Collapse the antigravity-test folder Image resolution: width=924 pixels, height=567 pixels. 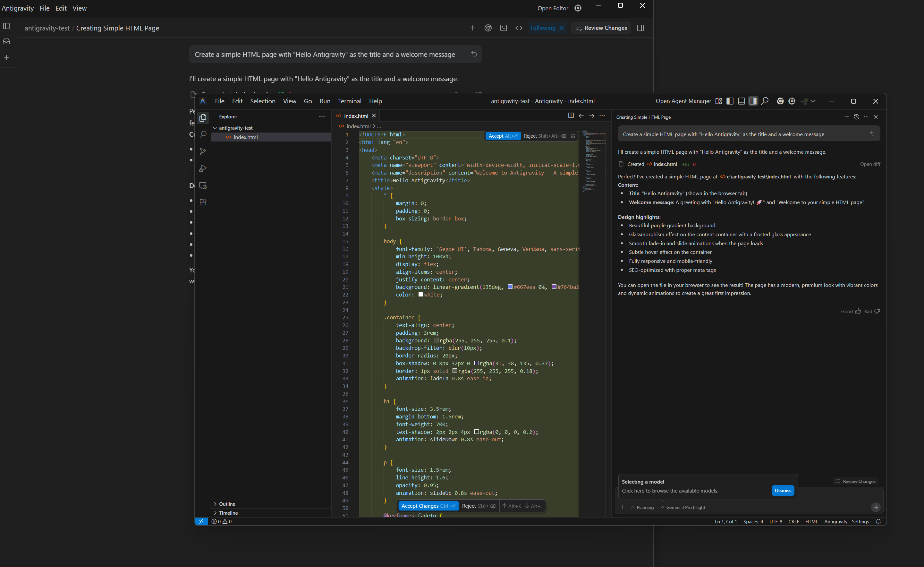pos(235,128)
